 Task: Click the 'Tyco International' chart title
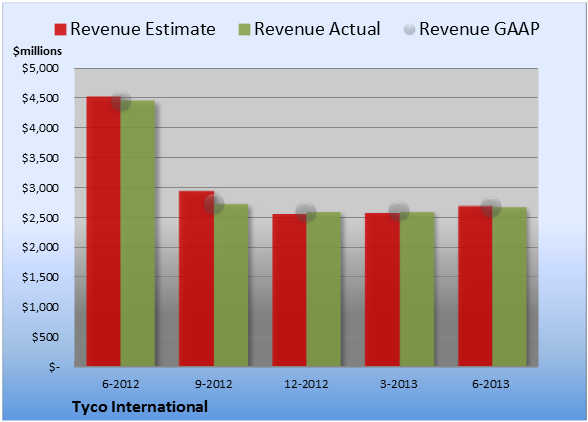pyautogui.click(x=140, y=407)
